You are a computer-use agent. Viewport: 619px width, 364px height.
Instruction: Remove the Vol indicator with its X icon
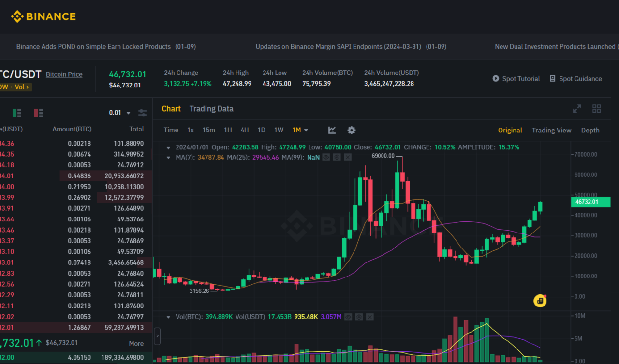tap(370, 317)
